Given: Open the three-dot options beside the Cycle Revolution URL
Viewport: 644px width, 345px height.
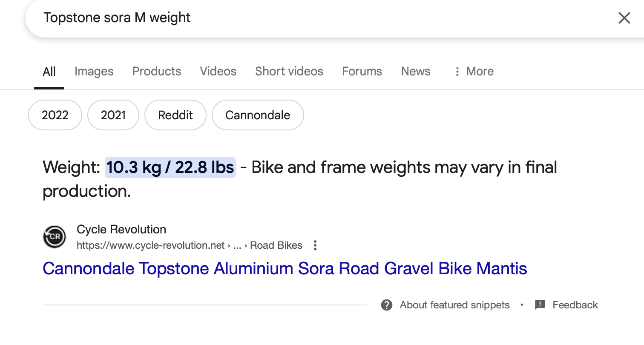Looking at the screenshot, I should point(315,245).
